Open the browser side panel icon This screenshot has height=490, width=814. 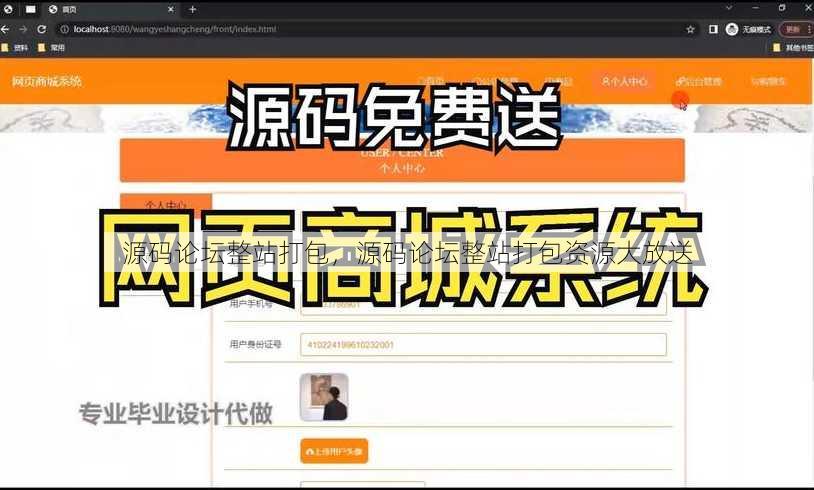tap(713, 30)
